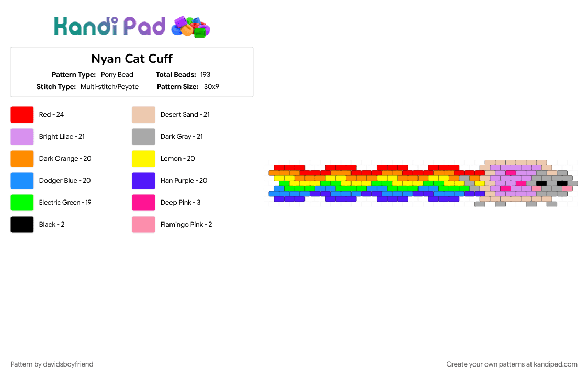Click 'Pattern by davidsboyfriend' credit
Viewport: 588px width, 377px height.
pyautogui.click(x=52, y=364)
